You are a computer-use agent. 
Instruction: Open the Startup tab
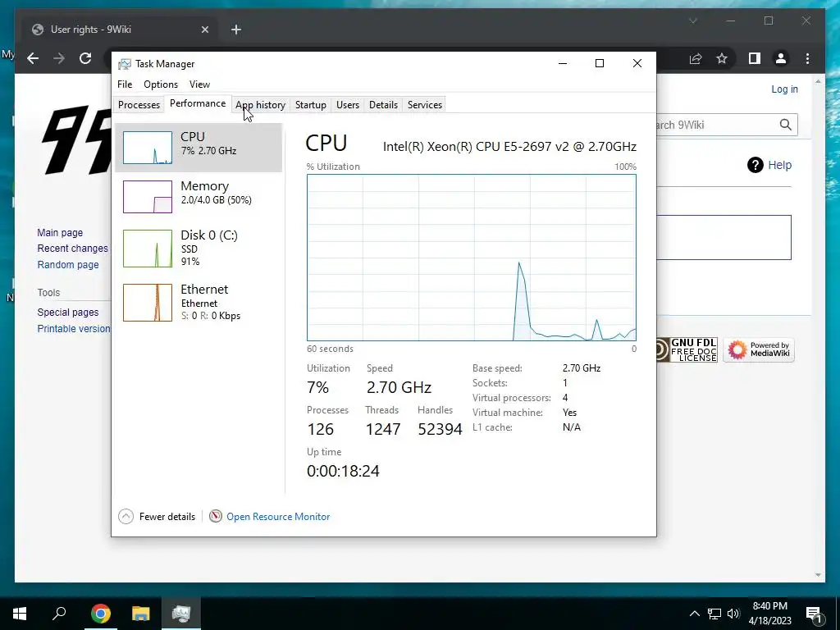[x=311, y=104]
